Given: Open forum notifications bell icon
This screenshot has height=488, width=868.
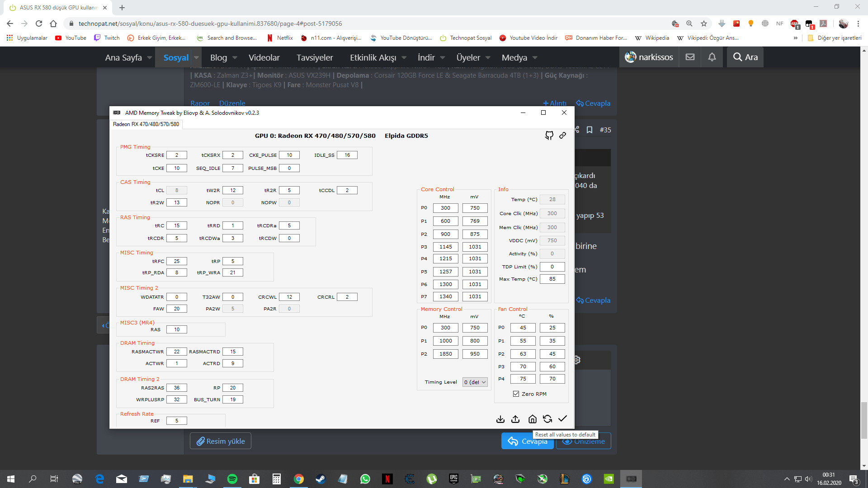Looking at the screenshot, I should coord(712,57).
